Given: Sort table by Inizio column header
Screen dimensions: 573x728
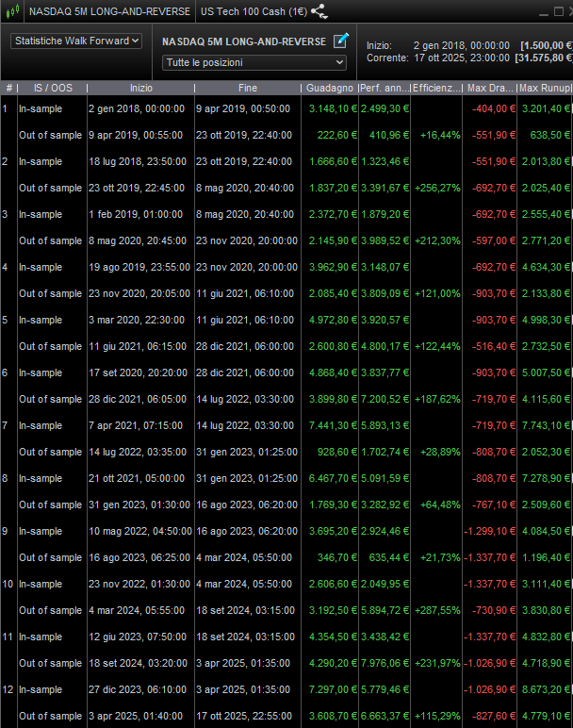Looking at the screenshot, I should click(x=140, y=88).
